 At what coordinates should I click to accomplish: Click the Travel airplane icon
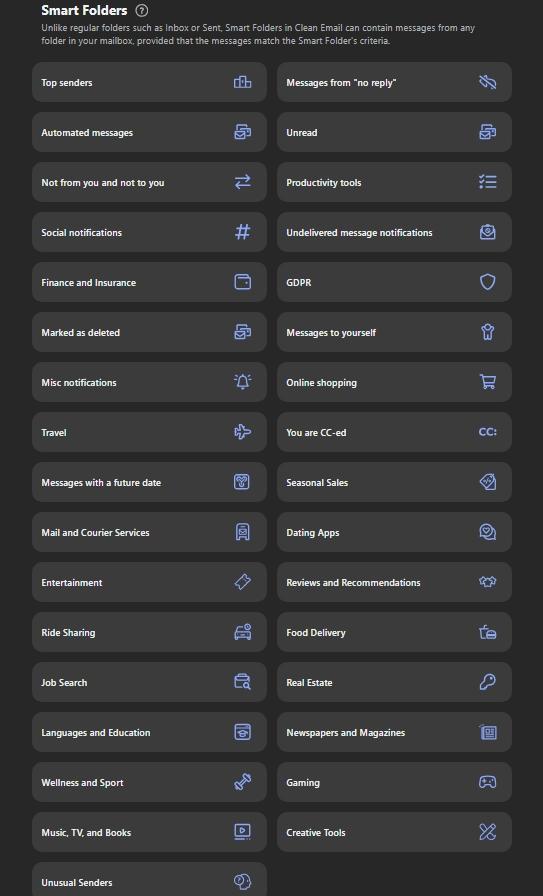(x=242, y=432)
